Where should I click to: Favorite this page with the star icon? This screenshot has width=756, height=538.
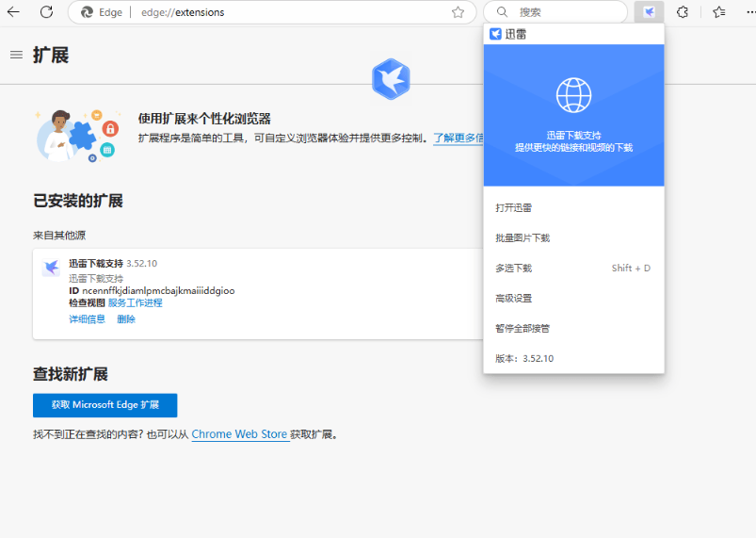click(458, 12)
